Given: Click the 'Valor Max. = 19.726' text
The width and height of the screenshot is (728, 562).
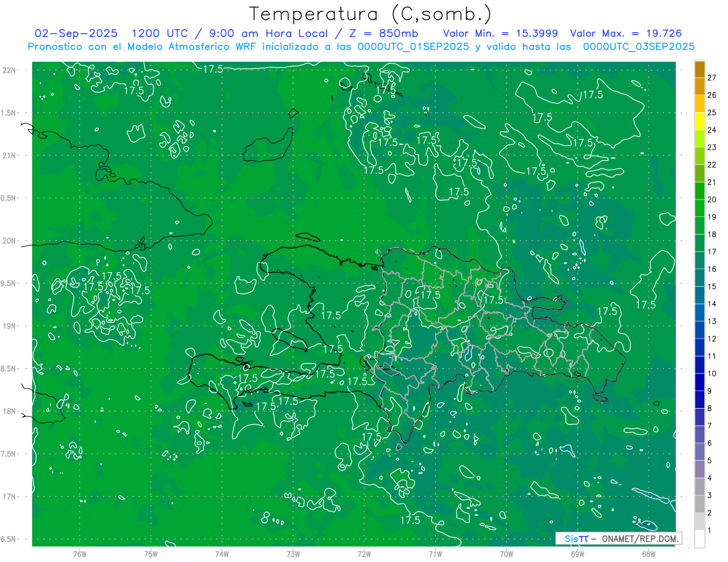Looking at the screenshot, I should tap(626, 33).
